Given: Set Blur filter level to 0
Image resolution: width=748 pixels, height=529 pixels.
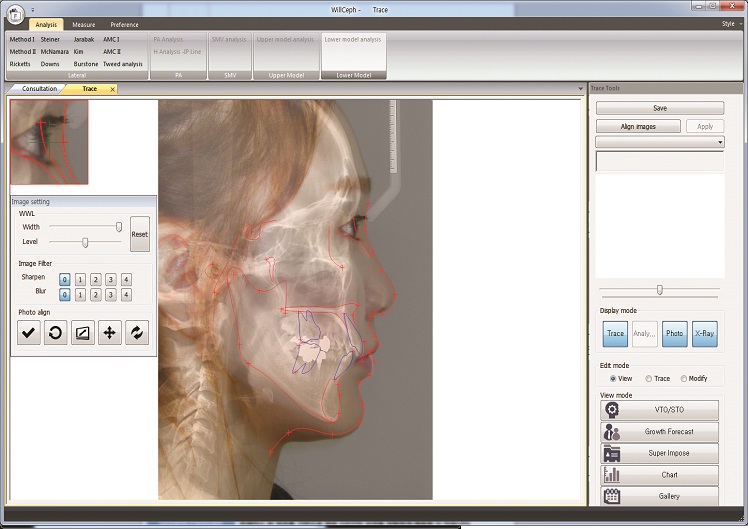Looking at the screenshot, I should click(x=65, y=295).
